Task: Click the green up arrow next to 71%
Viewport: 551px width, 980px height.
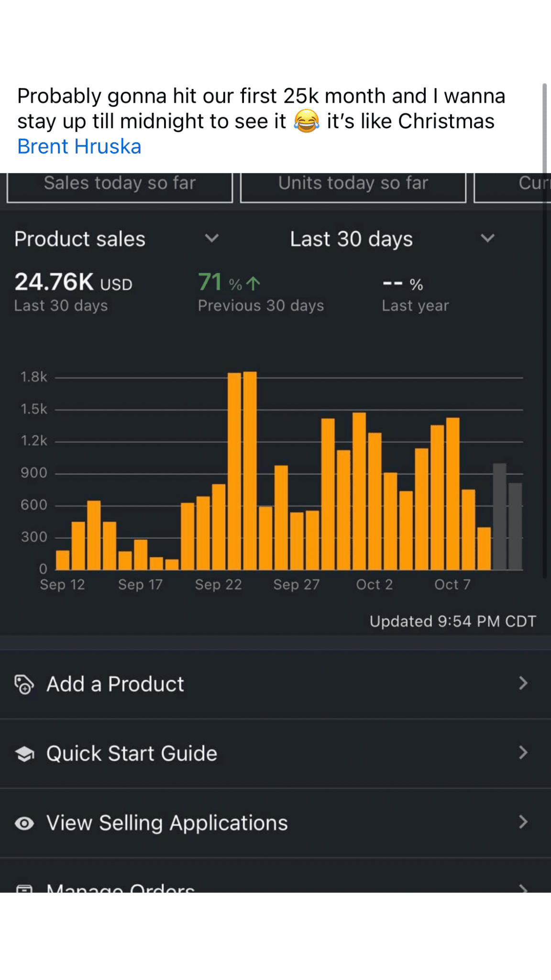Action: pos(253,283)
